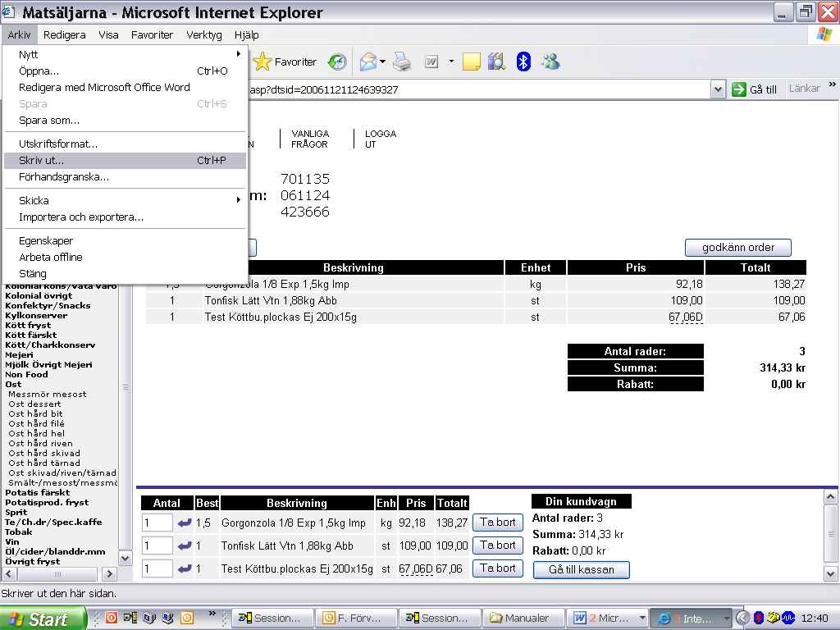Click the Mail envelope icon

(368, 62)
